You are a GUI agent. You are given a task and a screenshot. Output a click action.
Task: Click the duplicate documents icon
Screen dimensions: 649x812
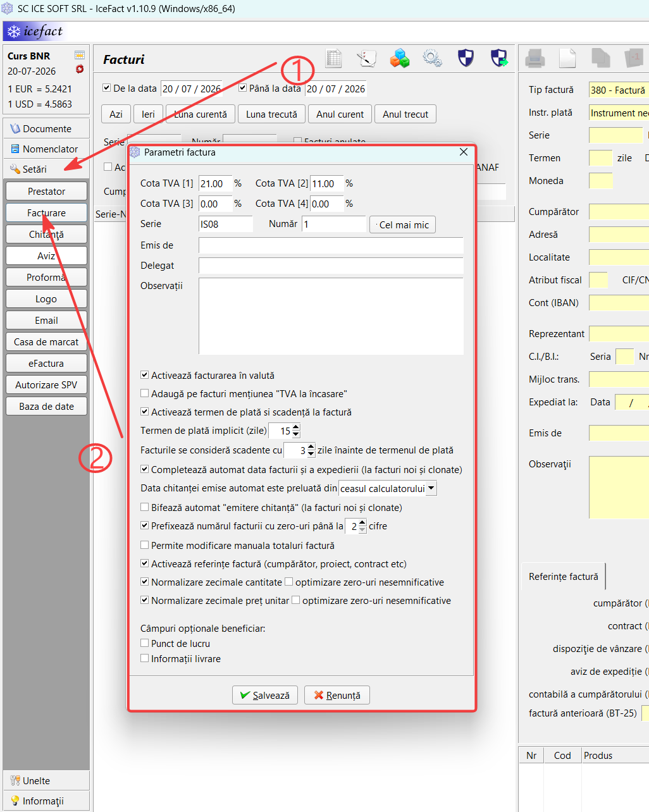coord(600,58)
